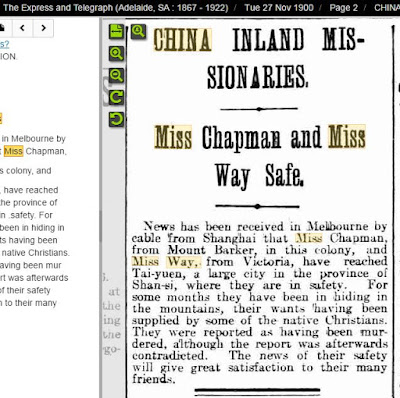The width and height of the screenshot is (400, 398).
Task: Click the line 'will give great satisfaction'
Action: pyautogui.click(x=260, y=367)
